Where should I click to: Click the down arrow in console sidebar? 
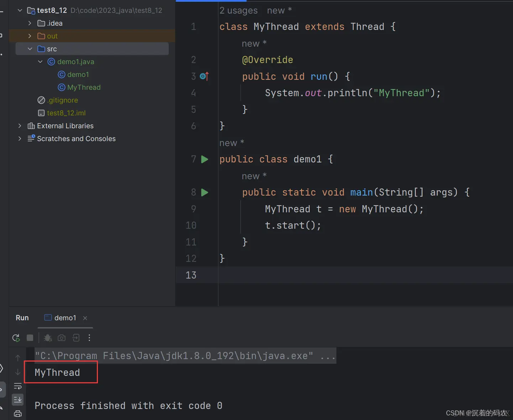[18, 372]
